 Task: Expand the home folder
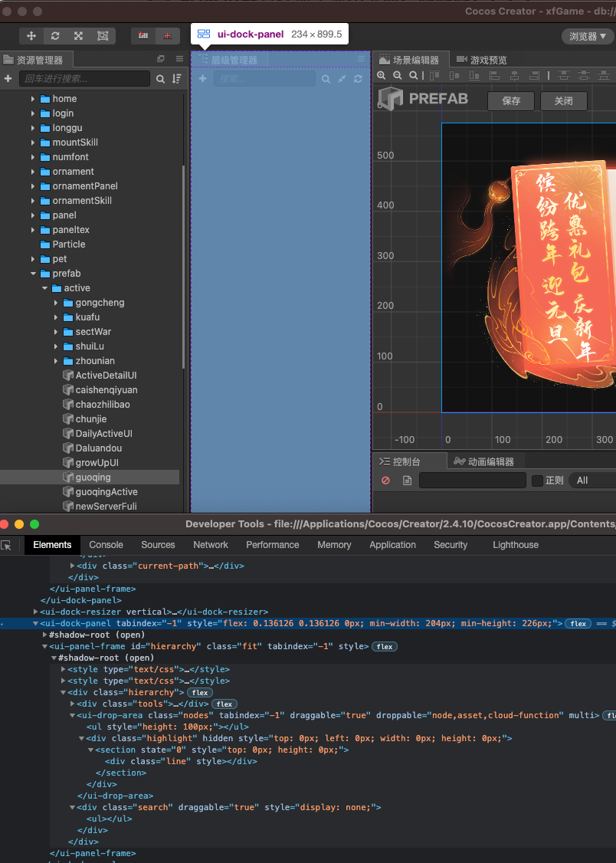[x=33, y=99]
